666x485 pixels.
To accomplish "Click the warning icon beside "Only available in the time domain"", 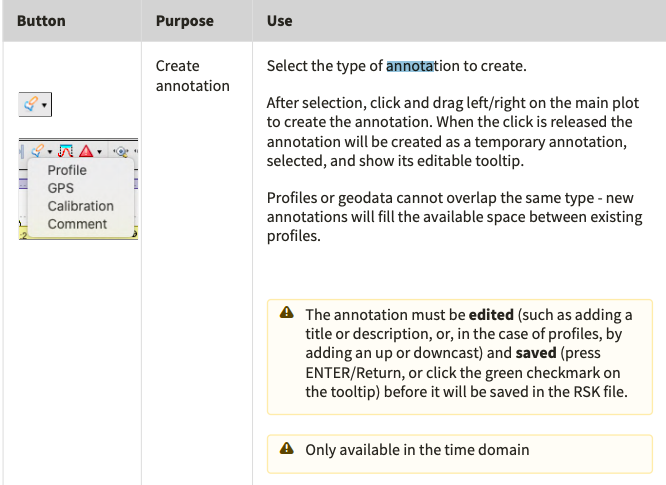I will [x=287, y=450].
